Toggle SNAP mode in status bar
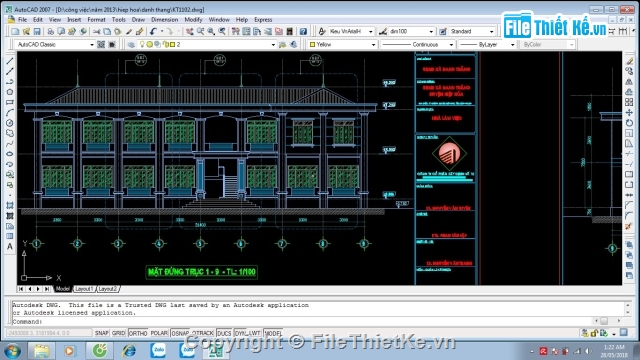 tap(102, 333)
